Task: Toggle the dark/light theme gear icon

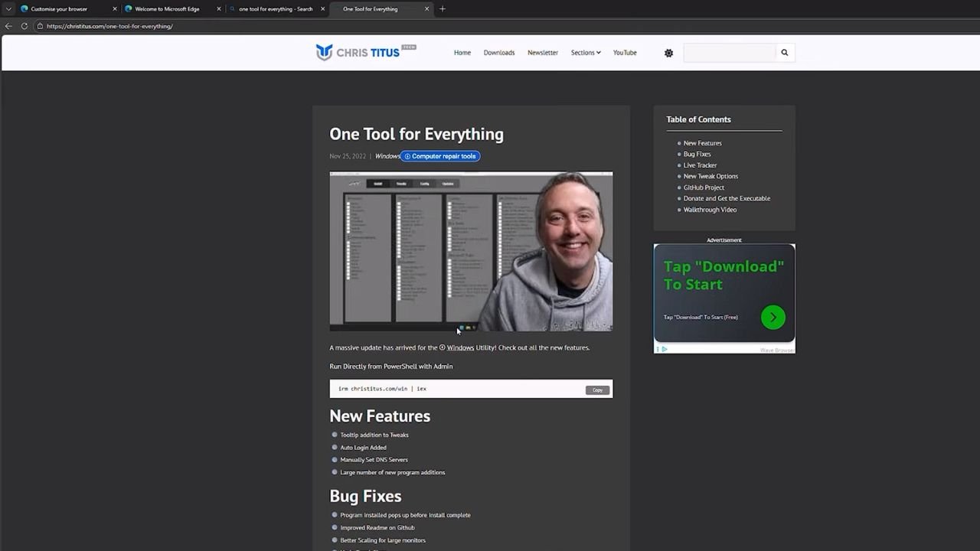Action: 668,53
